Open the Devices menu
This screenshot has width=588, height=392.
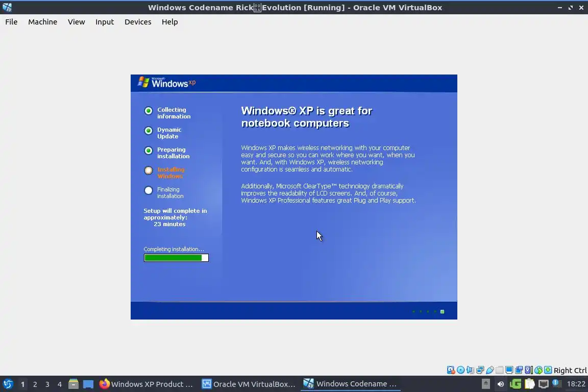tap(138, 22)
